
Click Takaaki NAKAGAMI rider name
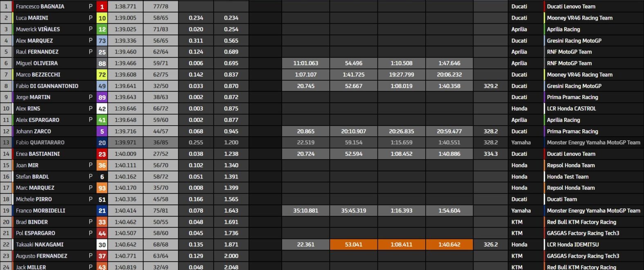coord(40,245)
